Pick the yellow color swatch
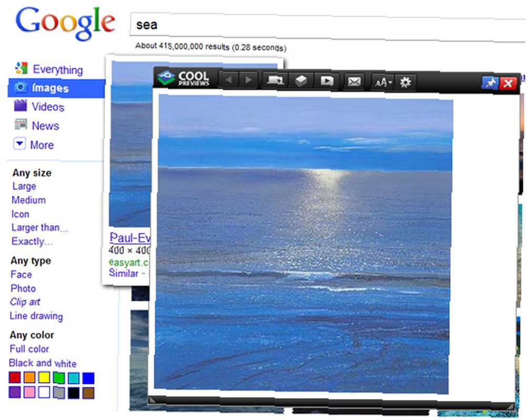 44,378
